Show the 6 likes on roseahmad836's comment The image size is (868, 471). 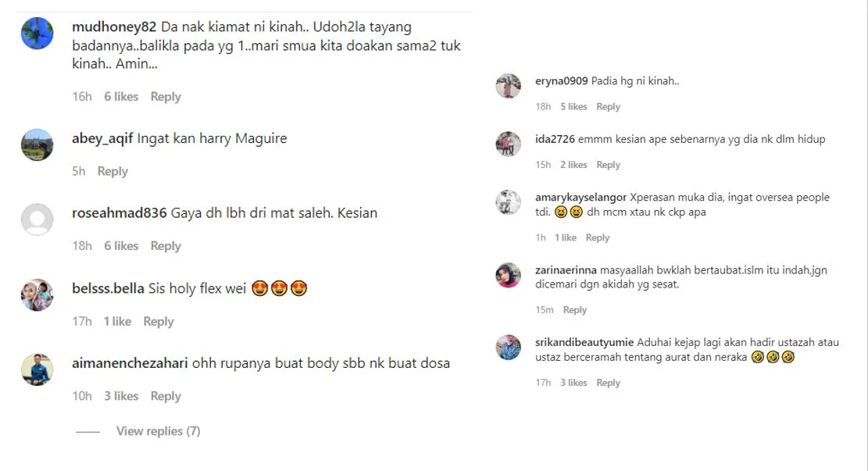point(121,246)
